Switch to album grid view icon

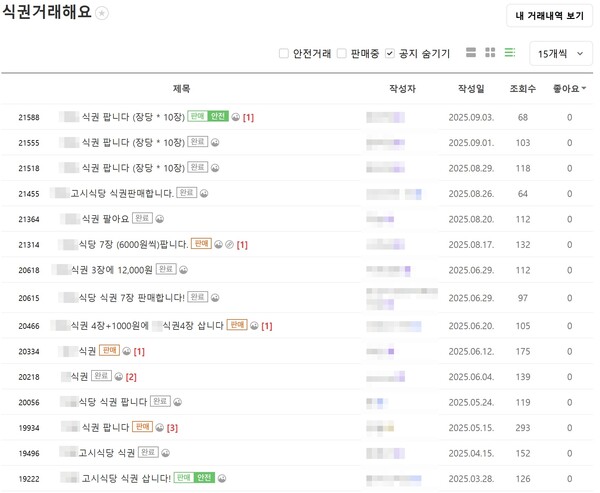point(490,52)
